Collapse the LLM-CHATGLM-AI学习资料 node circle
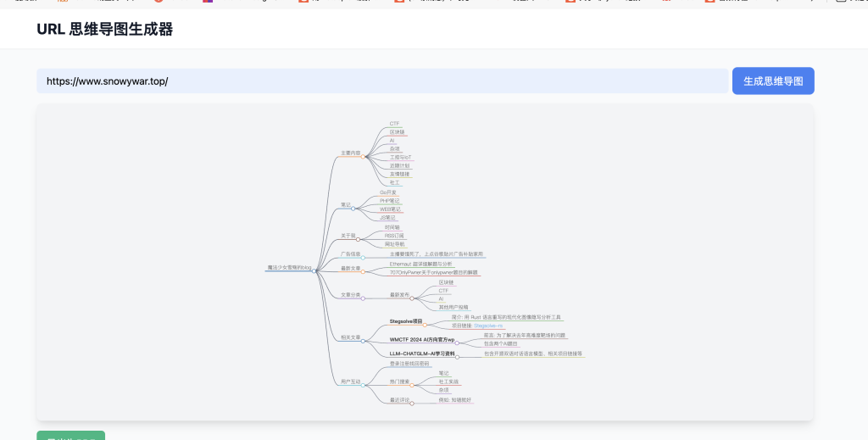Viewport: 868px width, 440px height. (457, 357)
